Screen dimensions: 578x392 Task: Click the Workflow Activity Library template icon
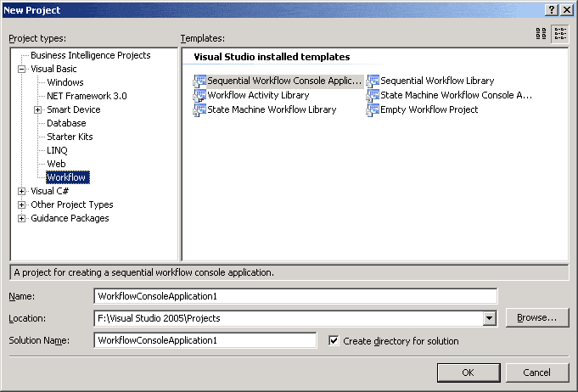(200, 96)
